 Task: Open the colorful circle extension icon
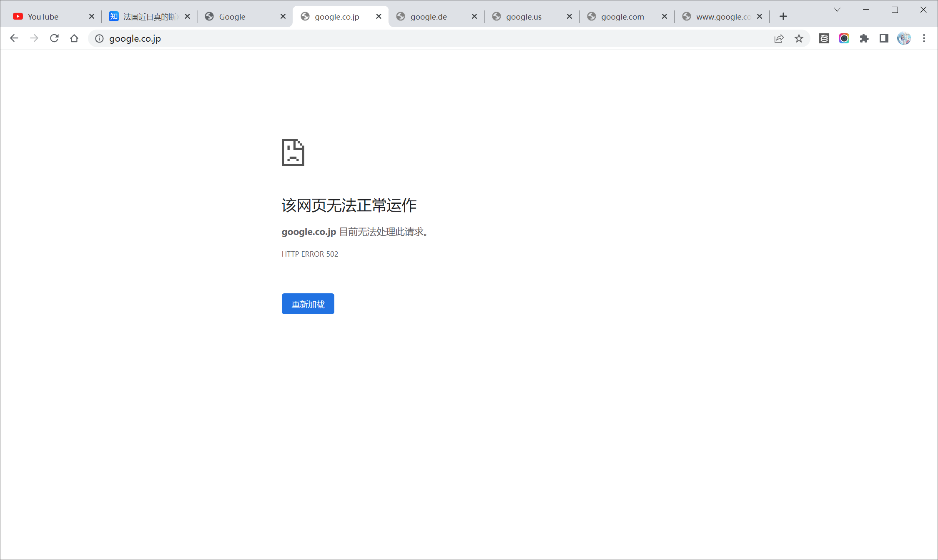(844, 38)
